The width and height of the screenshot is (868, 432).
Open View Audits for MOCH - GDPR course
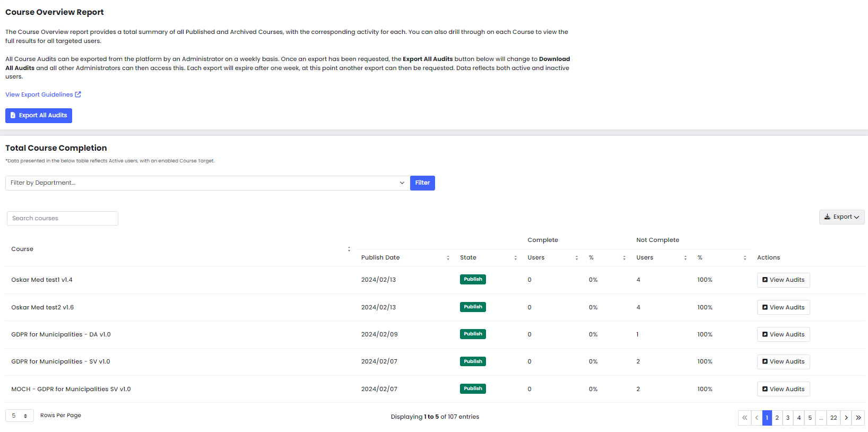pyautogui.click(x=783, y=390)
